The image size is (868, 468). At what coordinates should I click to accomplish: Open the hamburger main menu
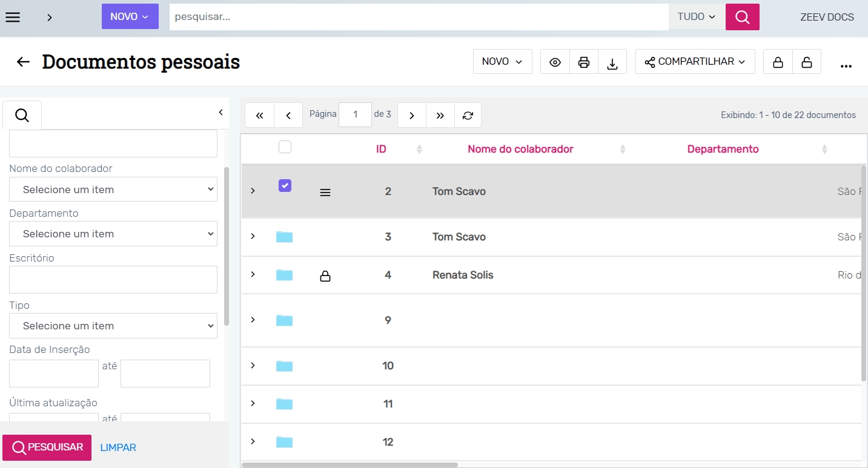pyautogui.click(x=13, y=17)
